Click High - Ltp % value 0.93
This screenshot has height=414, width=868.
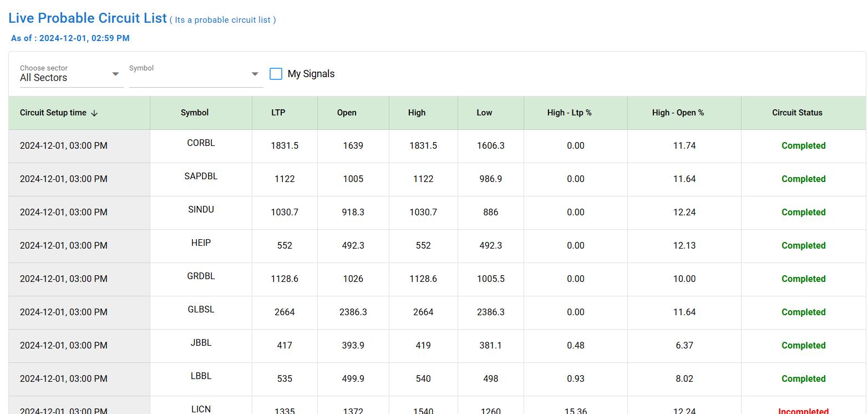tap(575, 378)
